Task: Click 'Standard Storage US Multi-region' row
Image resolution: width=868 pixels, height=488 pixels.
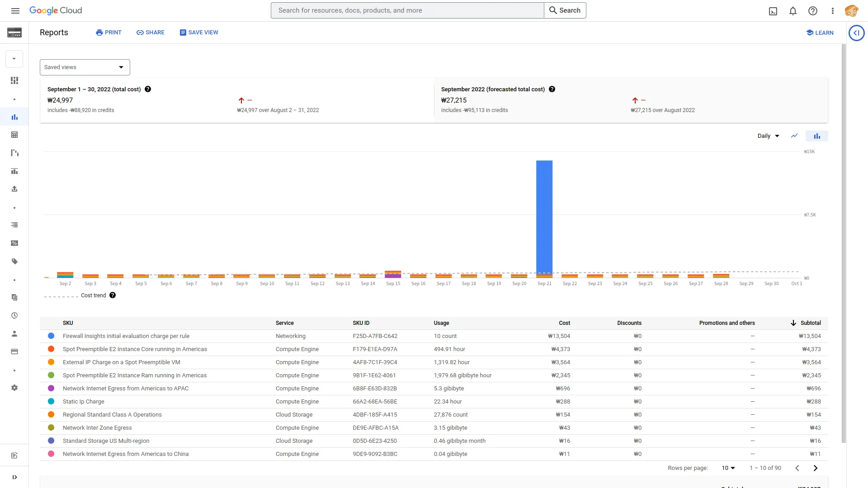Action: coord(434,441)
